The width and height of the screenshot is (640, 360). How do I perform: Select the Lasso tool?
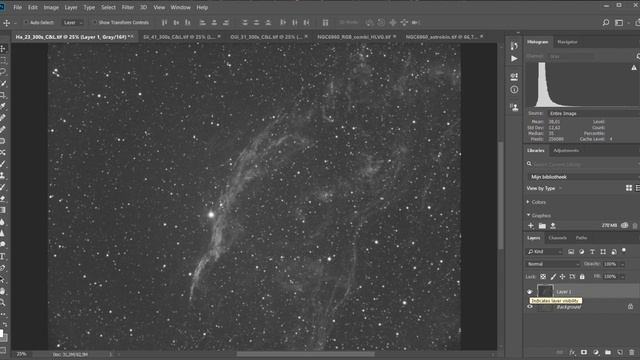[x=3, y=72]
